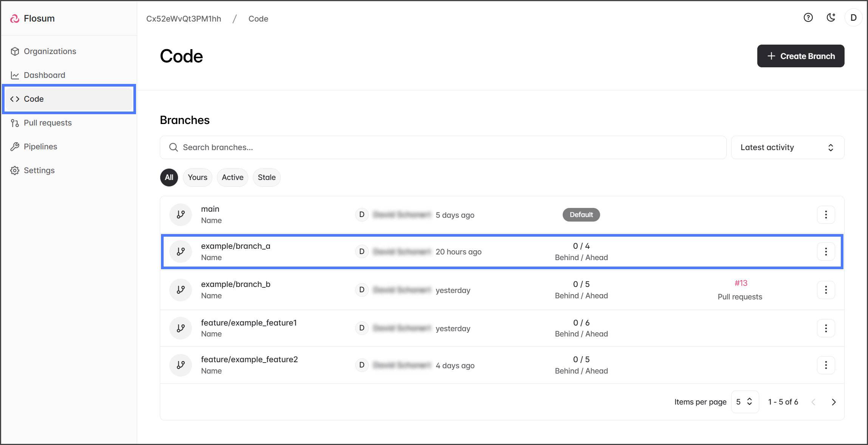
Task: Navigate to Pull requests in sidebar
Action: (x=48, y=123)
